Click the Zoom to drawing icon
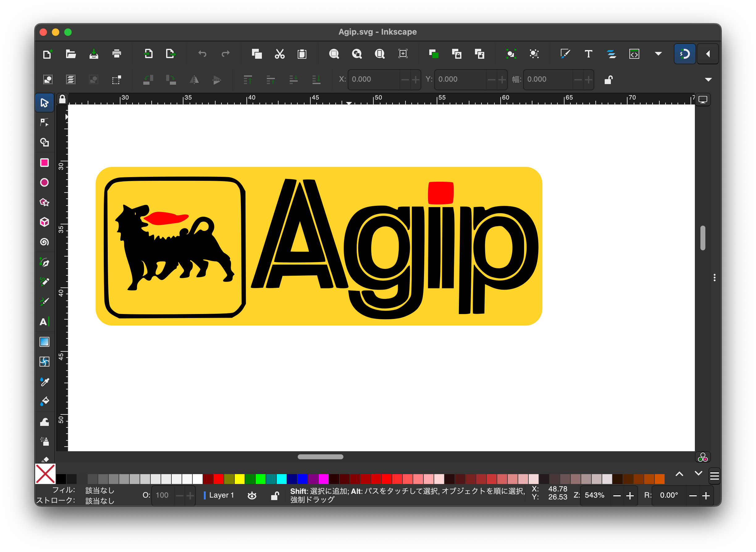This screenshot has width=756, height=552. [x=357, y=54]
